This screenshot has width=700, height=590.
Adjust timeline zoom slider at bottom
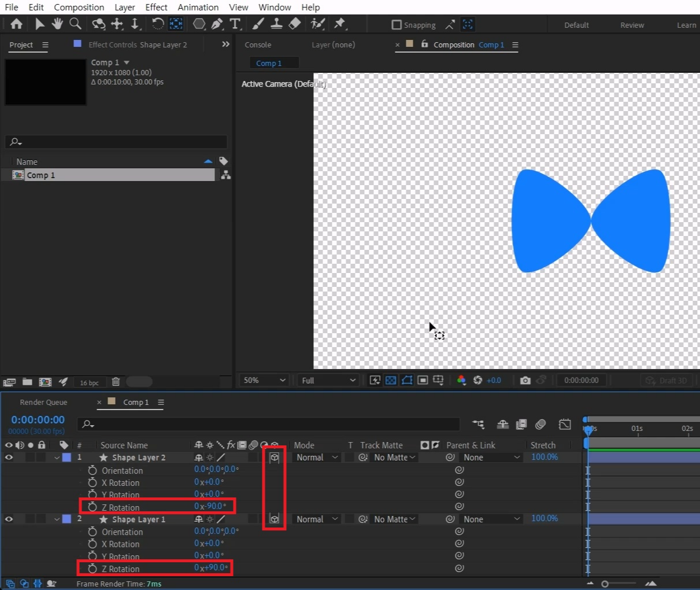[x=605, y=584]
